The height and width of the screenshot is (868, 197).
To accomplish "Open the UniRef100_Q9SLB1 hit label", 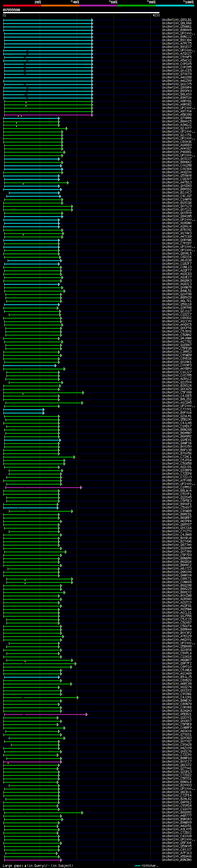I will [x=177, y=20].
